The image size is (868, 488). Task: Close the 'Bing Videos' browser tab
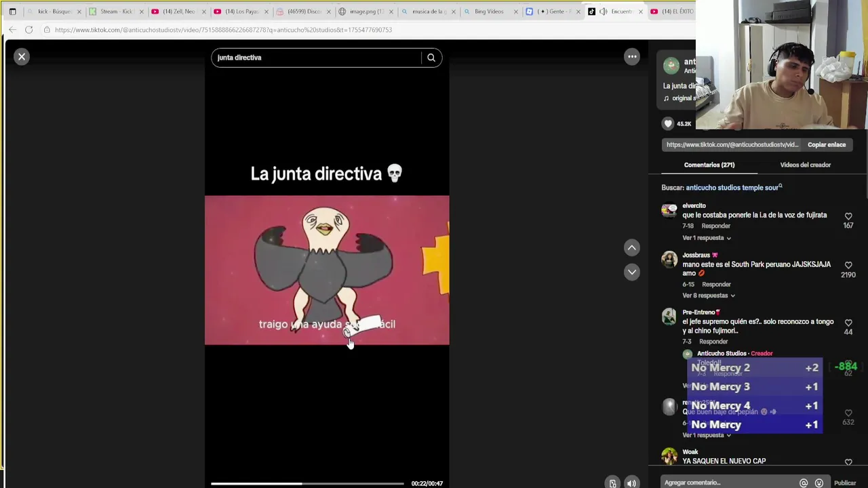(x=516, y=12)
